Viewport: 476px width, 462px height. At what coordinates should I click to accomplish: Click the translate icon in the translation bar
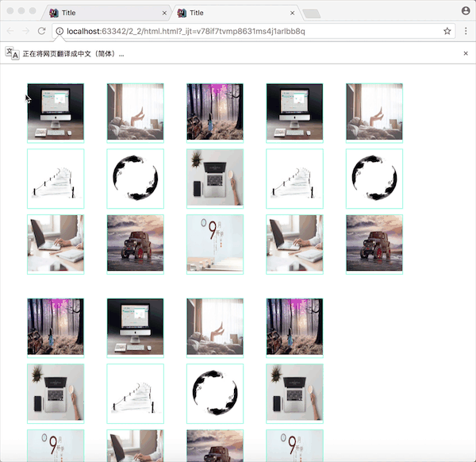(x=12, y=53)
